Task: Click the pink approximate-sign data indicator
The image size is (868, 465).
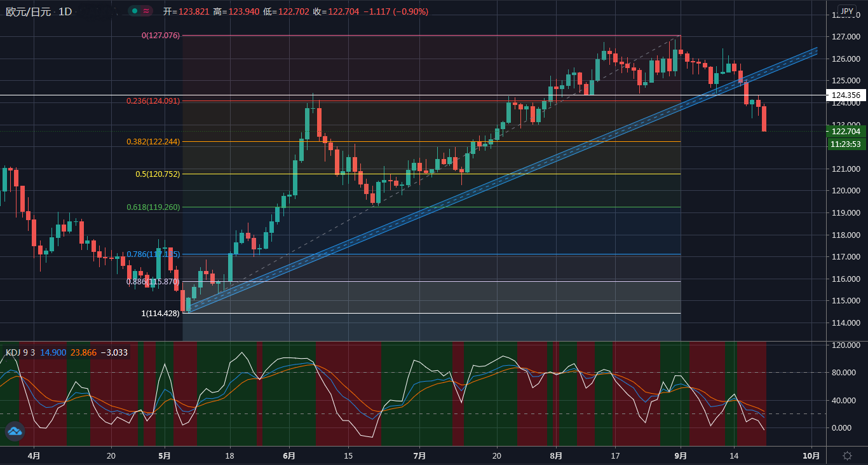Action: click(x=146, y=11)
